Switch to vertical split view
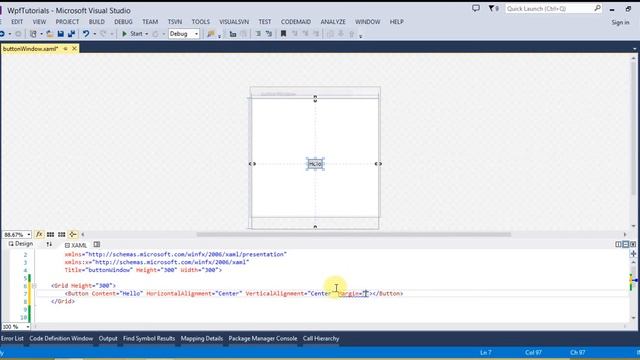The height and width of the screenshot is (360, 640). tap(618, 244)
